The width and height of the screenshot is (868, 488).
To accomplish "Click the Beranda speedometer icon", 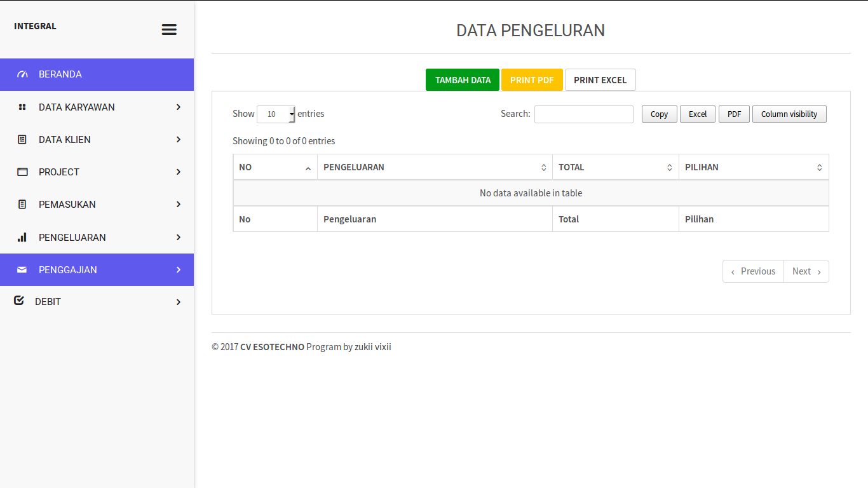I will [22, 74].
